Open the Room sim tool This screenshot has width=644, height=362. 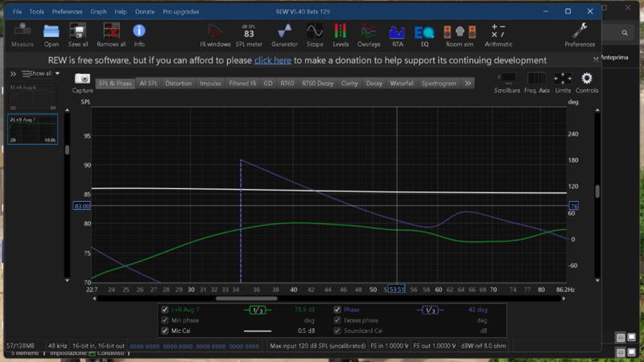[460, 35]
